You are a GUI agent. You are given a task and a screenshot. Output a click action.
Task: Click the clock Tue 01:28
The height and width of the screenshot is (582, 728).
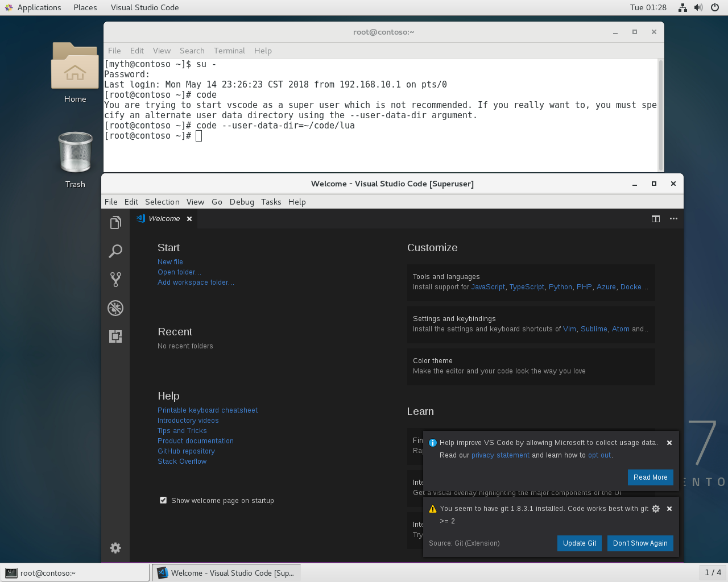tap(648, 7)
